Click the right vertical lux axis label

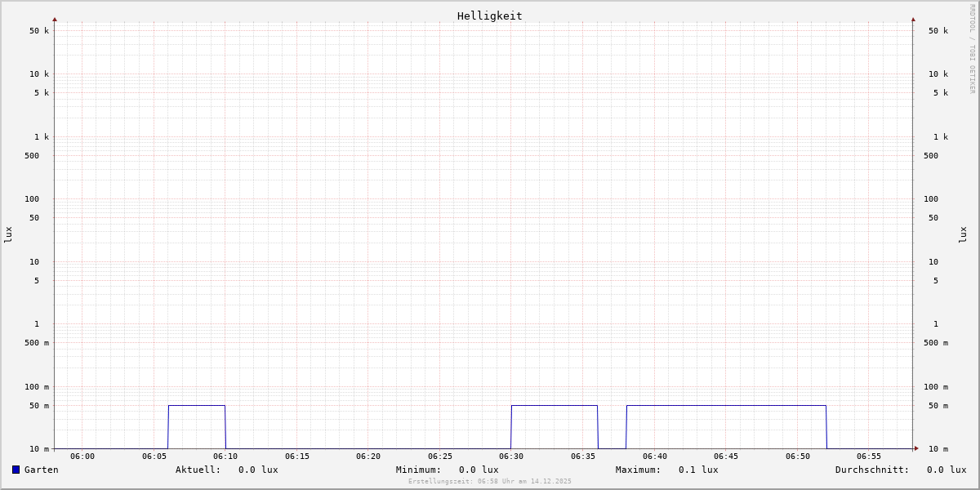(x=964, y=234)
